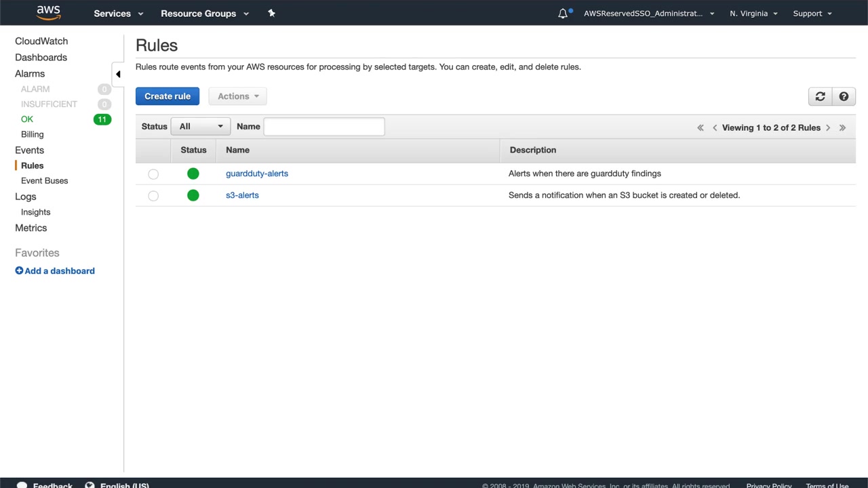Jump to the first page of rules
The height and width of the screenshot is (488, 868).
(x=701, y=127)
